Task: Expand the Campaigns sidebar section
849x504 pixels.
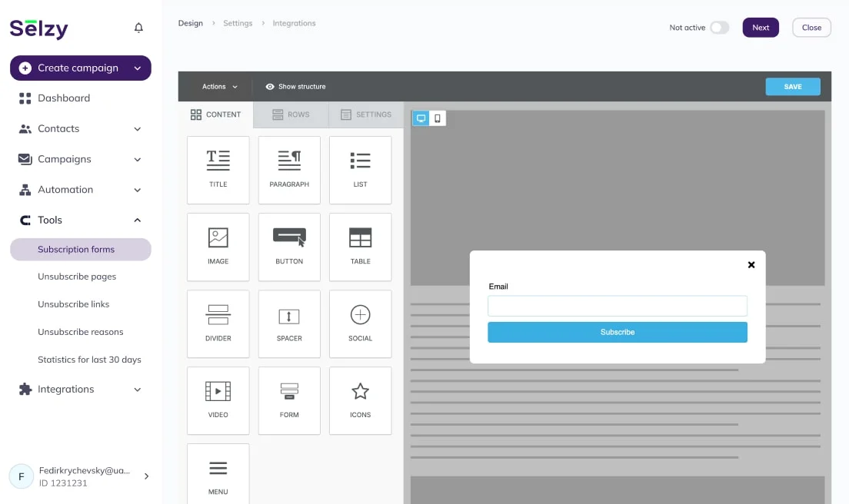Action: pyautogui.click(x=80, y=159)
